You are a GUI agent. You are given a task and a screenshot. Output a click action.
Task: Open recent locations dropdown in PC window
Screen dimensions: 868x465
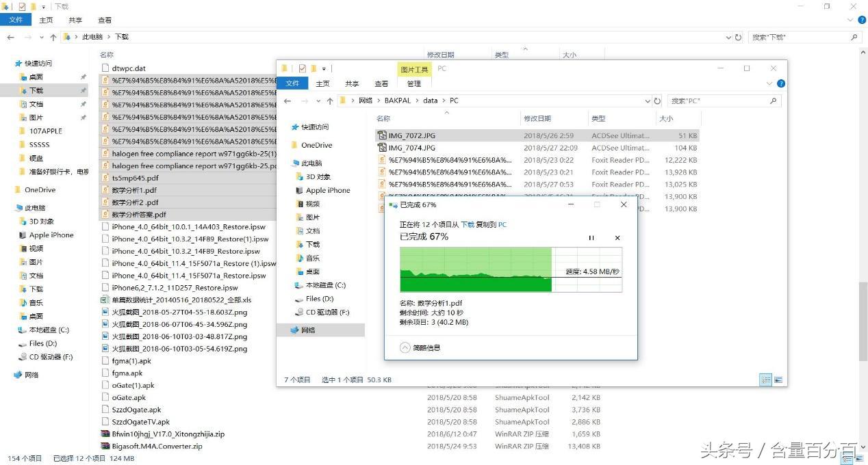point(318,101)
